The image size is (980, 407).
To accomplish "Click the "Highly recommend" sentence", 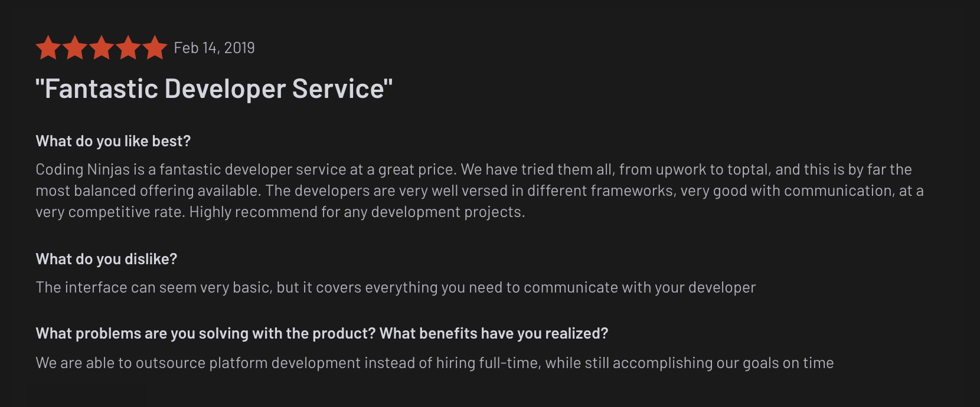I will tap(357, 212).
